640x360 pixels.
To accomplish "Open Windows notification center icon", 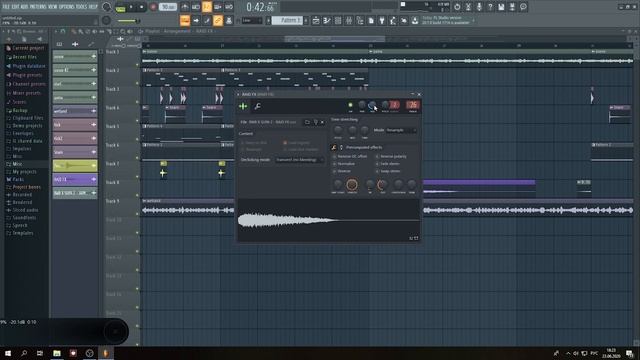I will pos(630,353).
